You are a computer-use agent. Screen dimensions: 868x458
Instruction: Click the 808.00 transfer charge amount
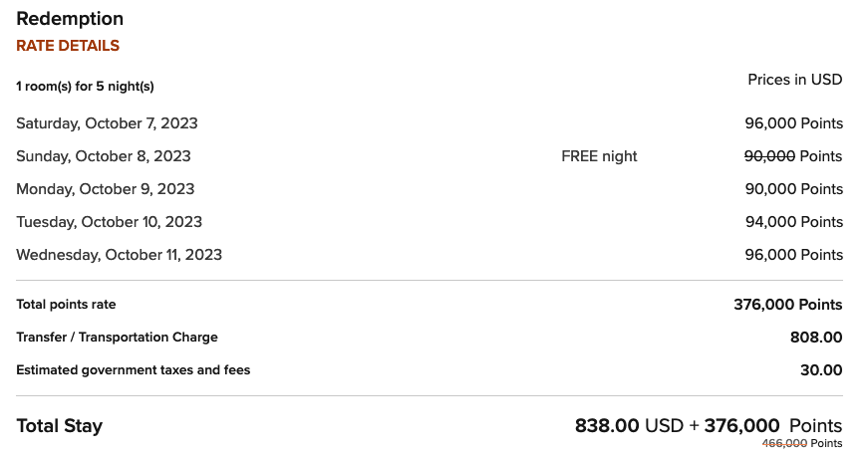(x=816, y=338)
